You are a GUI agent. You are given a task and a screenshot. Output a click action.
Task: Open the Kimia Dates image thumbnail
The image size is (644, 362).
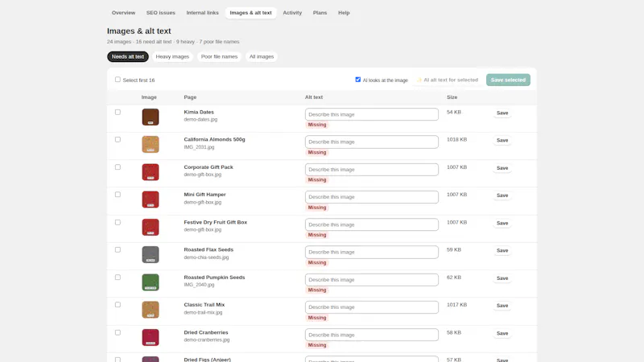(151, 117)
